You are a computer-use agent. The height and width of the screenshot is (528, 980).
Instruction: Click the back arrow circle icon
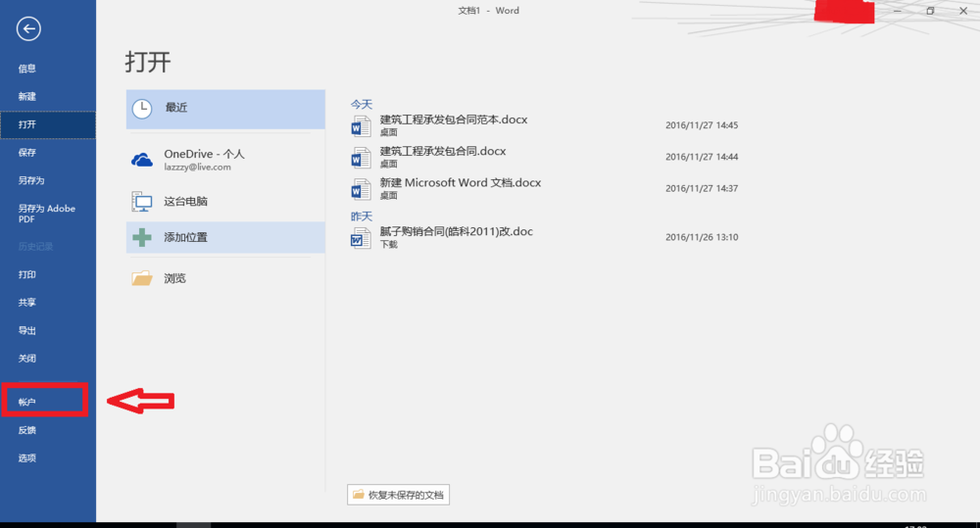click(28, 28)
